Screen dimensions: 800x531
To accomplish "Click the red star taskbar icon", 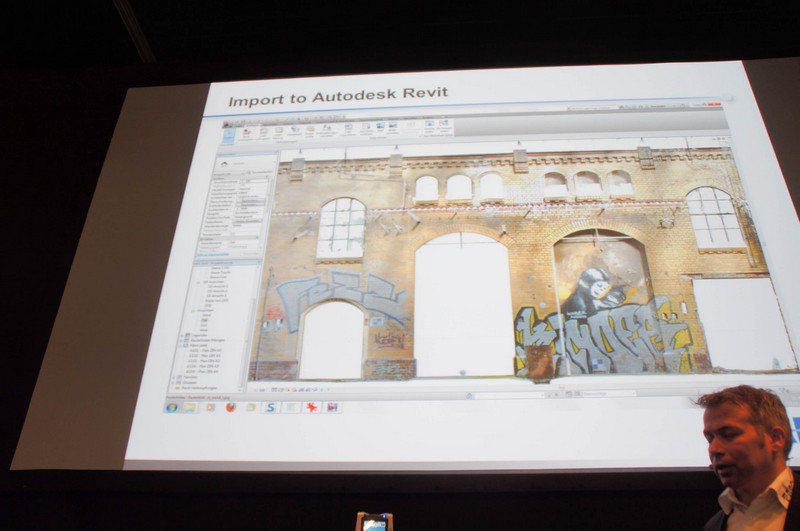I will (x=311, y=407).
